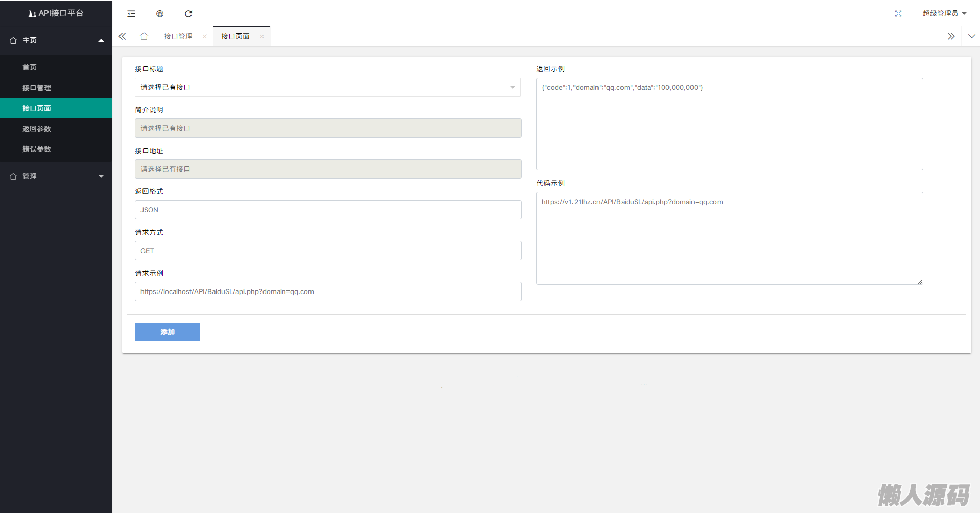Collapse the 主页 sidebar section

click(56, 40)
